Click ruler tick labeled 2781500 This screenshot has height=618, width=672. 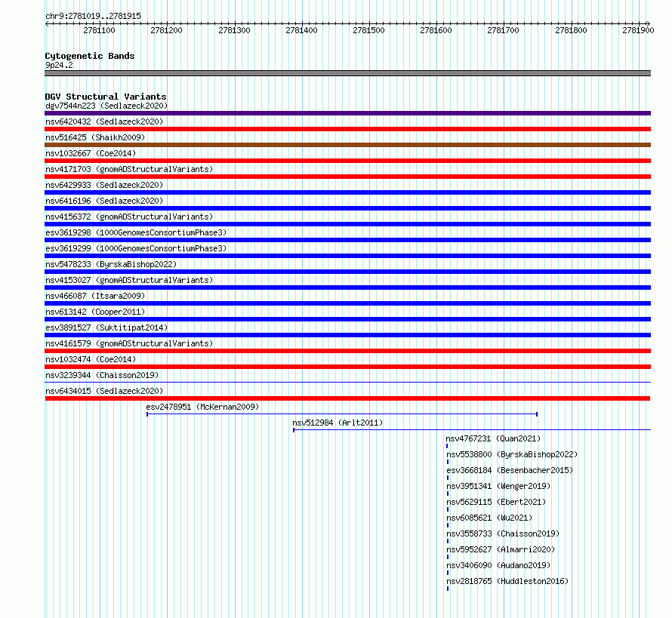coord(369,30)
